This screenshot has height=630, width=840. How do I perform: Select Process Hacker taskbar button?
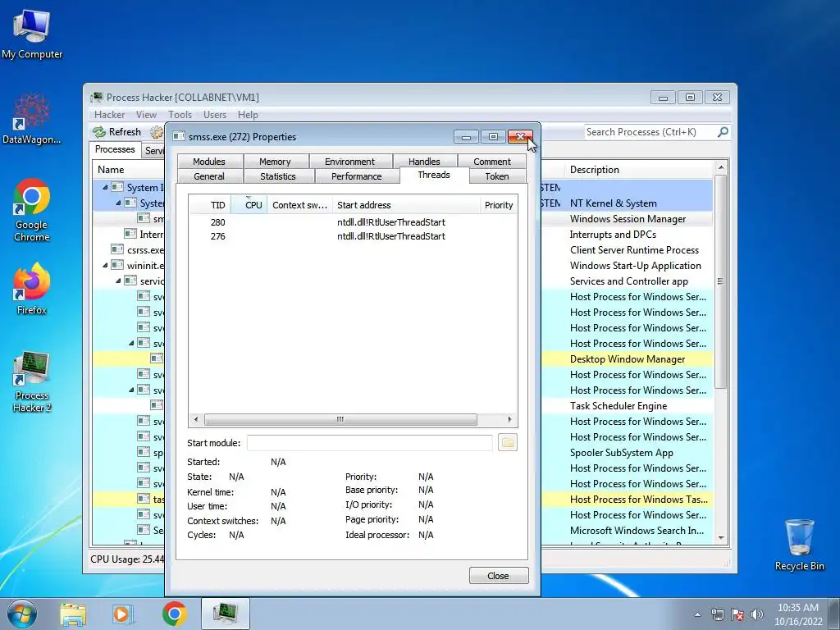226,614
